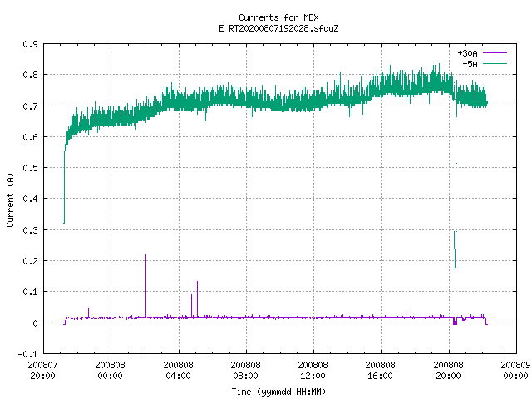This screenshot has width=532, height=399.
Task: Select the filename text E_RT20200807192028.sfduZ
Action: click(x=278, y=28)
